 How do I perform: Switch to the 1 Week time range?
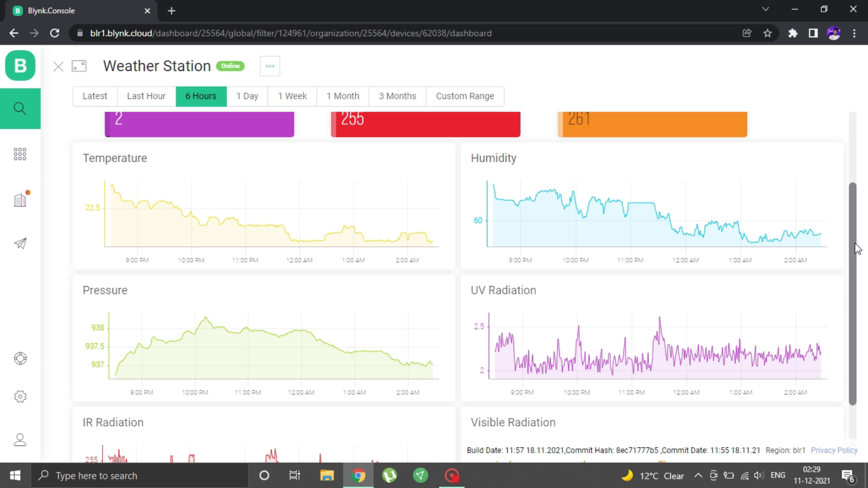pyautogui.click(x=292, y=96)
